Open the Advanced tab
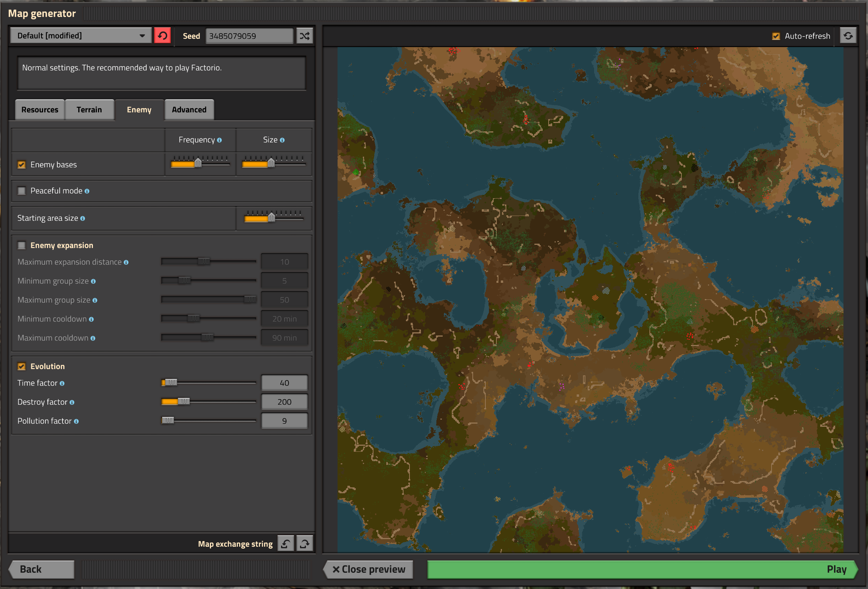The height and width of the screenshot is (589, 868). 189,110
